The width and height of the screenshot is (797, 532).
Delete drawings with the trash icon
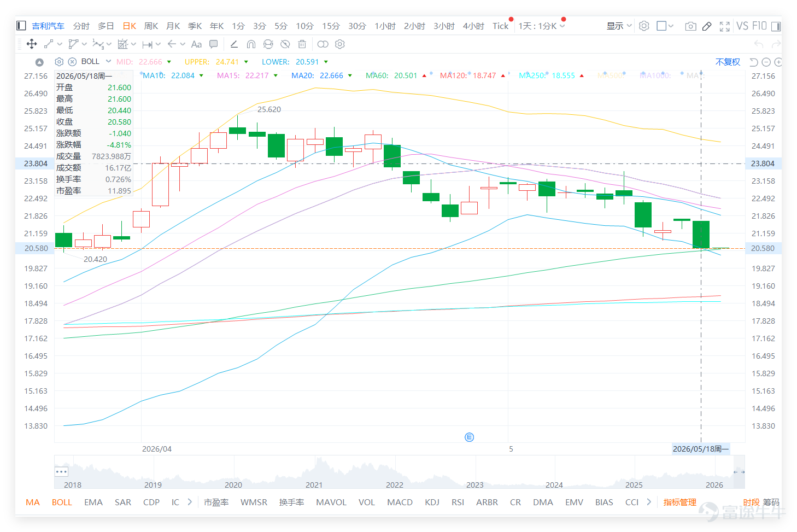coord(302,44)
